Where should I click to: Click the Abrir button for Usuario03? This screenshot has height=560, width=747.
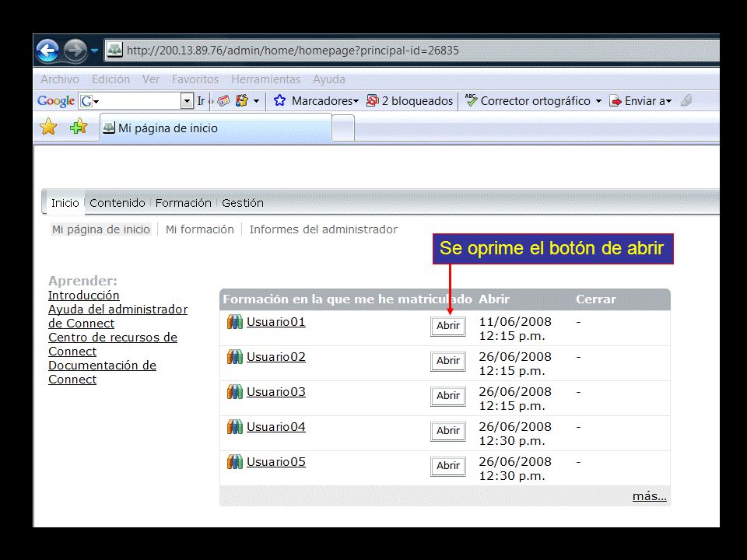pyautogui.click(x=448, y=396)
